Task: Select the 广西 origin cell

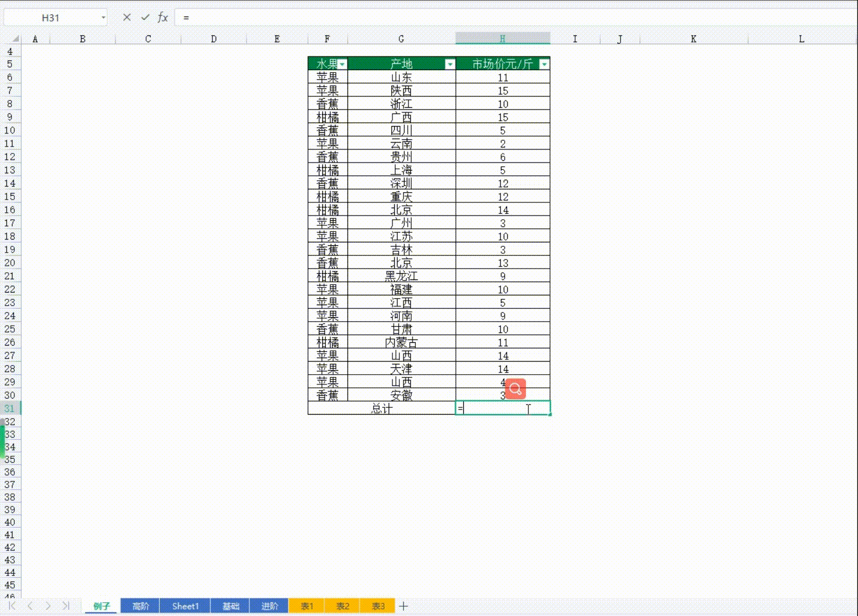Action: coord(402,117)
